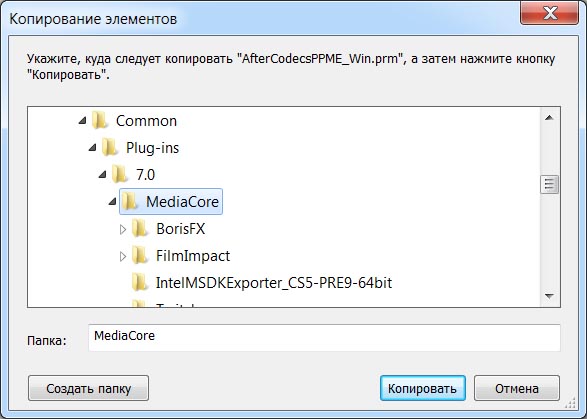Click the Common folder icon
Image resolution: width=587 pixels, height=419 pixels.
(100, 121)
